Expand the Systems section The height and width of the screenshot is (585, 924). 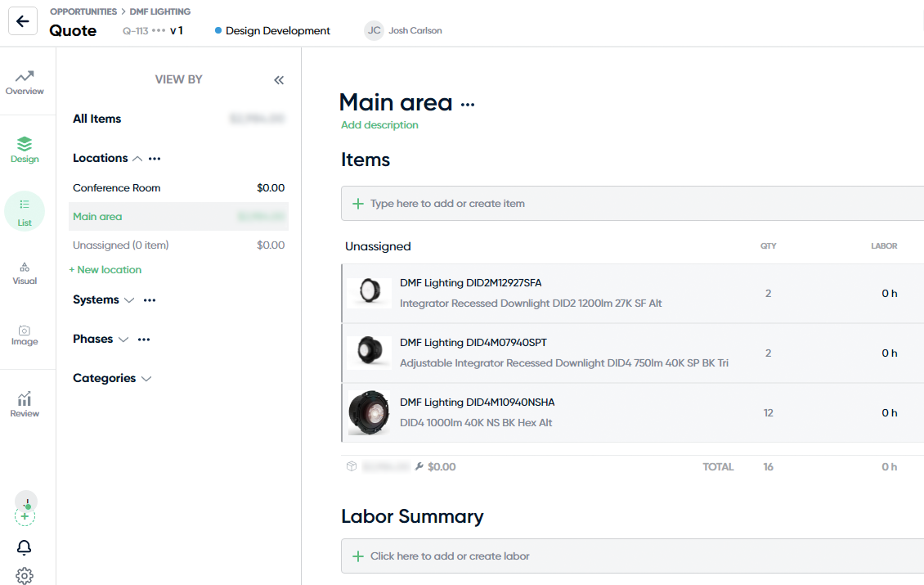[x=129, y=300]
